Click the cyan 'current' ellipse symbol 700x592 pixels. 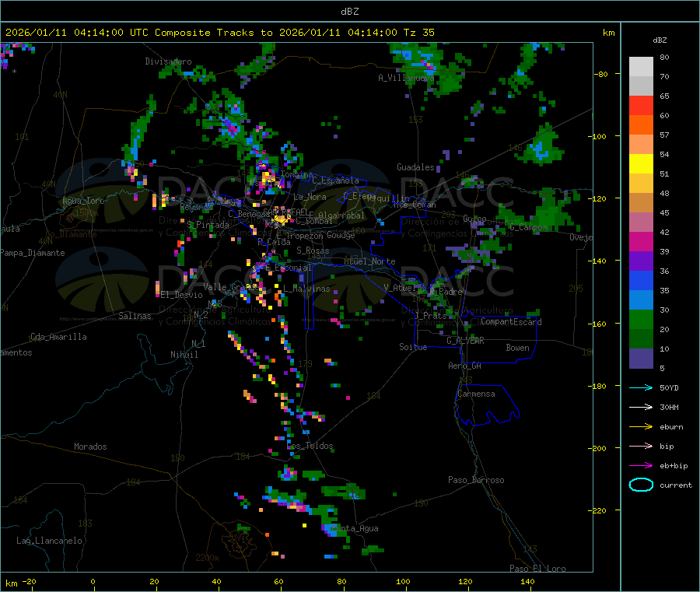pos(641,485)
